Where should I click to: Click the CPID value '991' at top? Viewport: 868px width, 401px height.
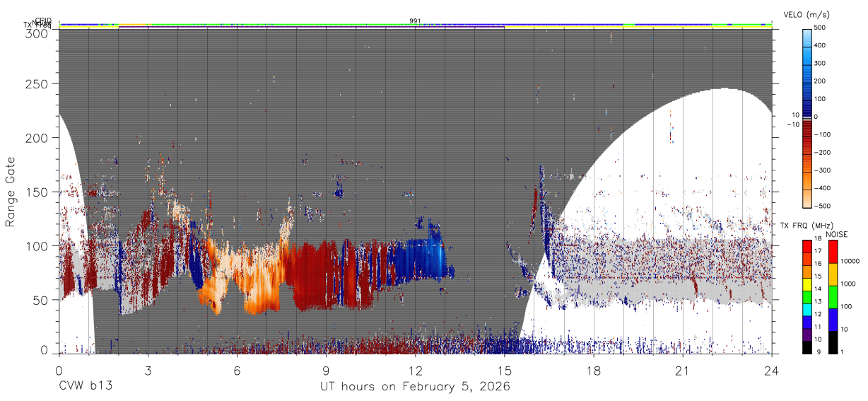(x=415, y=21)
